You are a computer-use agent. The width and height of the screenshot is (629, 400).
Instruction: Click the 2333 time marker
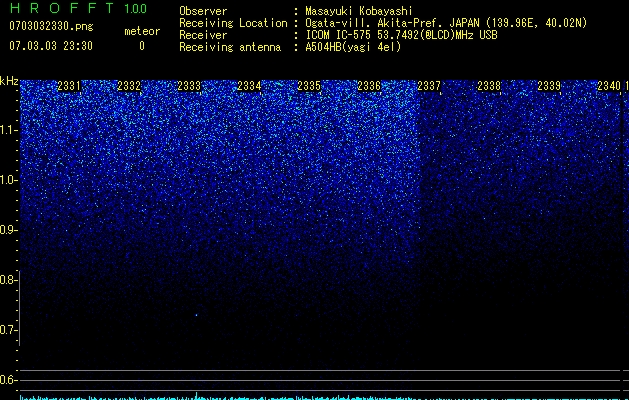click(x=189, y=86)
